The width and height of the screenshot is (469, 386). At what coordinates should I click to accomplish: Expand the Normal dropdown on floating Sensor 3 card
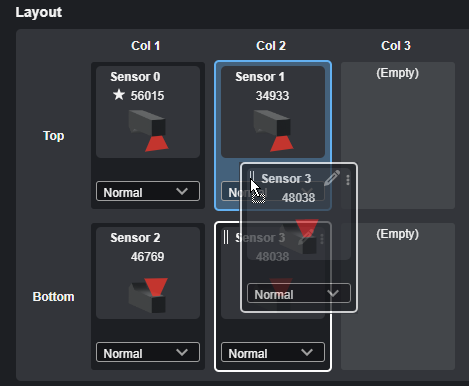click(x=299, y=293)
